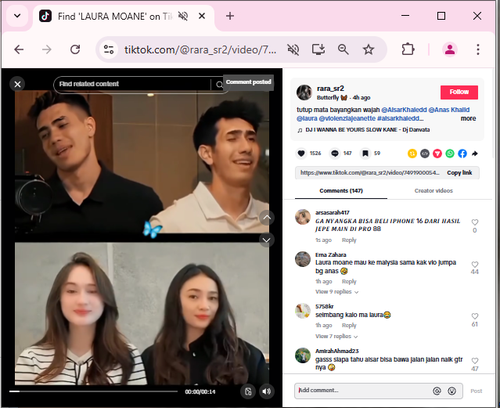Send to friends red icon

pyautogui.click(x=437, y=153)
